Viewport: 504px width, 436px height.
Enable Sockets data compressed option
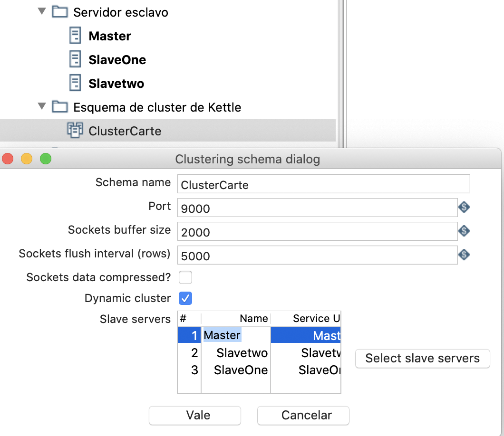(185, 277)
